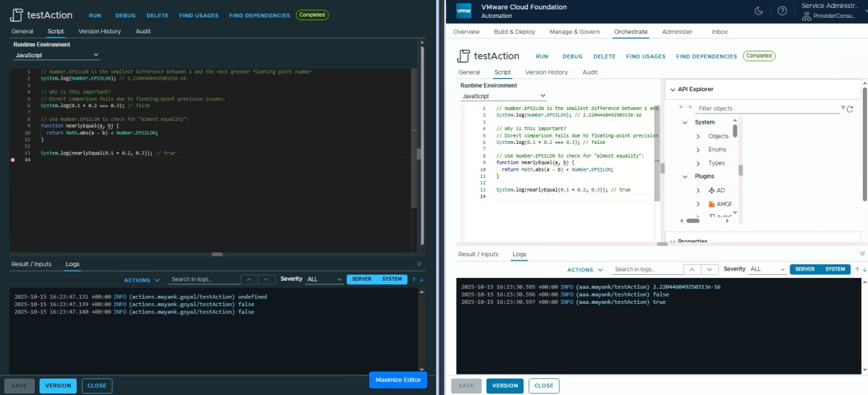Sort logs descending down arrow in left window
Screen dimensions: 868x395
[x=421, y=279]
